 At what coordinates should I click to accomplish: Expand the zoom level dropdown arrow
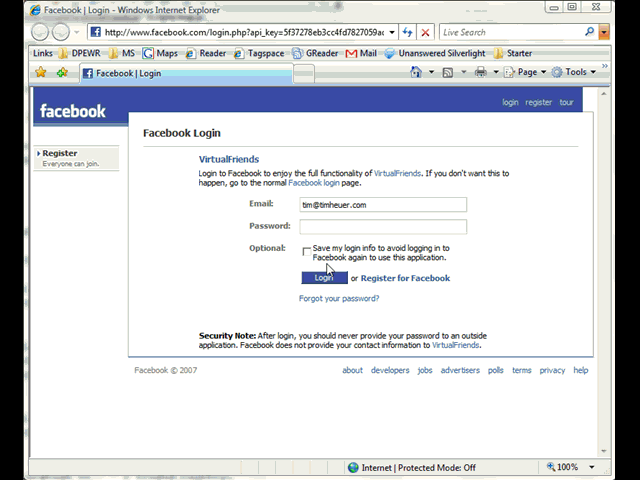[x=591, y=467]
